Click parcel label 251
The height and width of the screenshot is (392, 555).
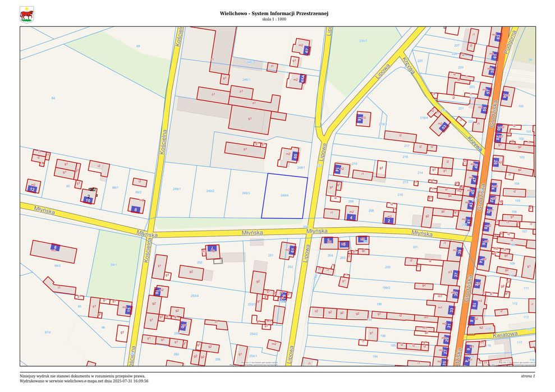(x=271, y=255)
